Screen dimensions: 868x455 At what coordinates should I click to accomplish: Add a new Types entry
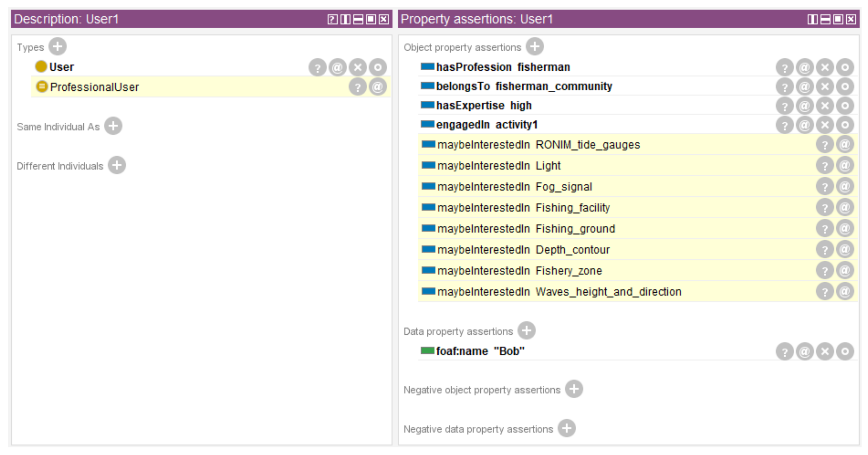coord(57,46)
